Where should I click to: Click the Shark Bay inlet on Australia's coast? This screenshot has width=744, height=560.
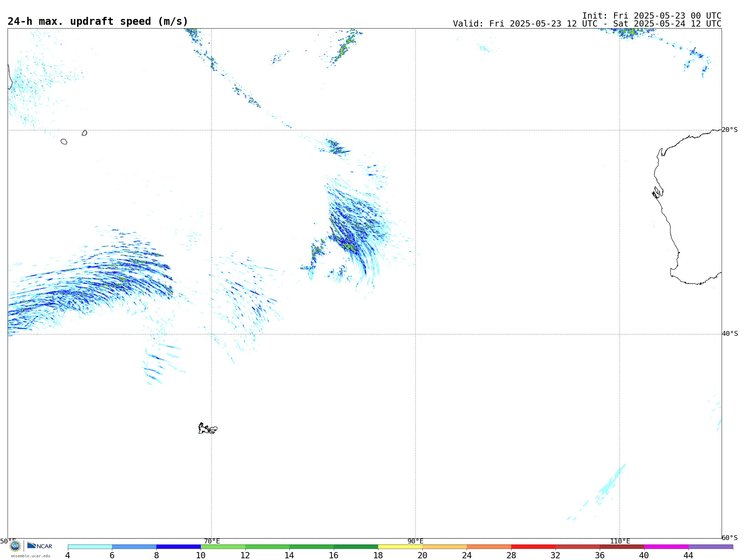pyautogui.click(x=658, y=192)
